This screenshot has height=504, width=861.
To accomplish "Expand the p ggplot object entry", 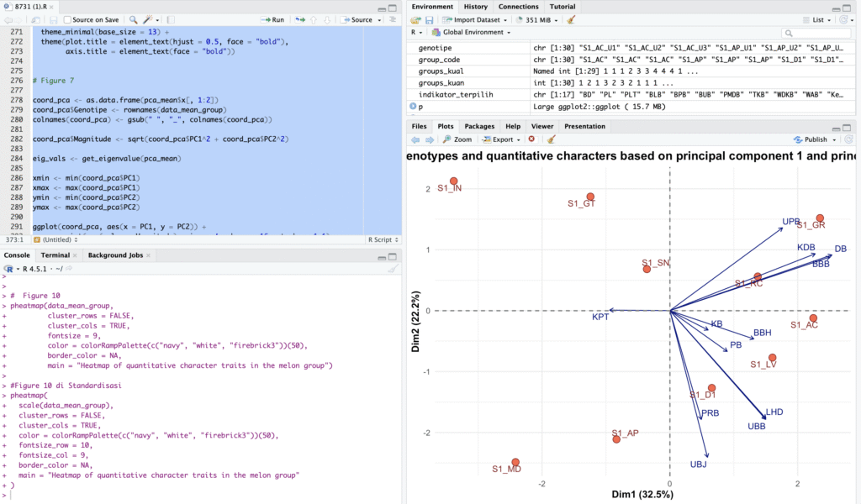I will click(413, 107).
